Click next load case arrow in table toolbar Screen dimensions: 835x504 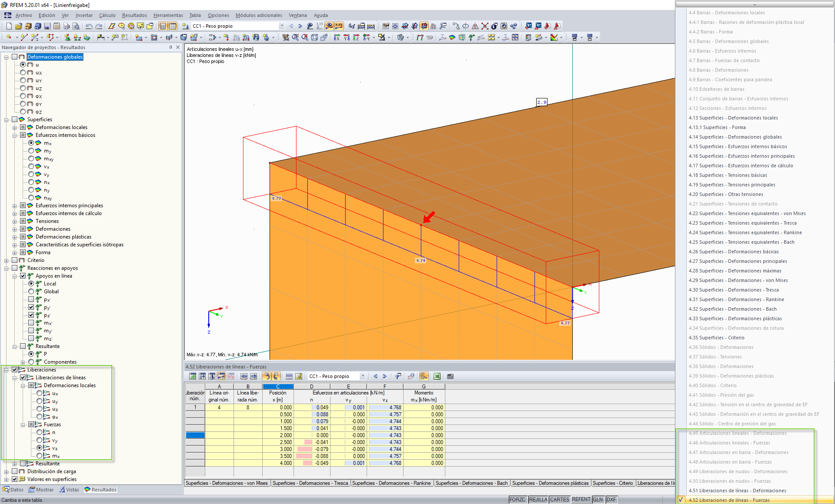point(384,376)
